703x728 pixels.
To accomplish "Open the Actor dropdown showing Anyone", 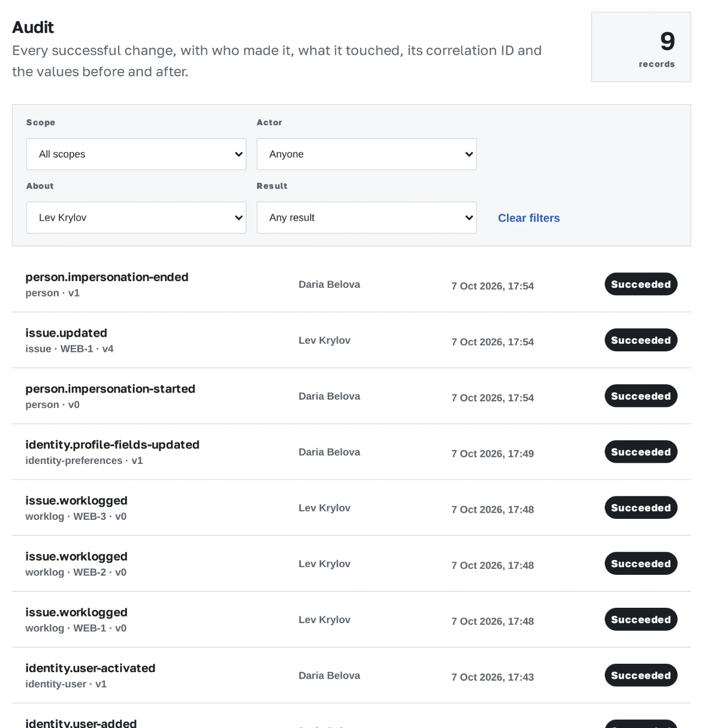I will [366, 154].
